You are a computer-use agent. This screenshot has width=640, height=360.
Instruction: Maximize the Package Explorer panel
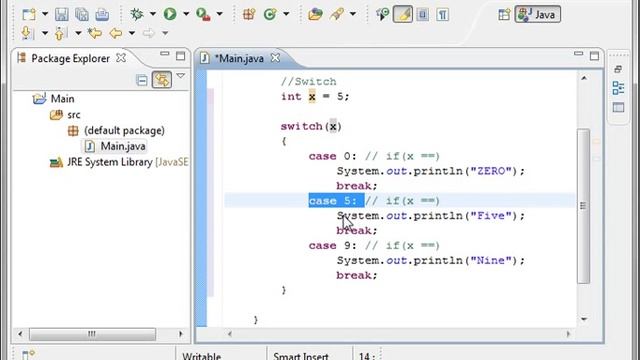180,56
